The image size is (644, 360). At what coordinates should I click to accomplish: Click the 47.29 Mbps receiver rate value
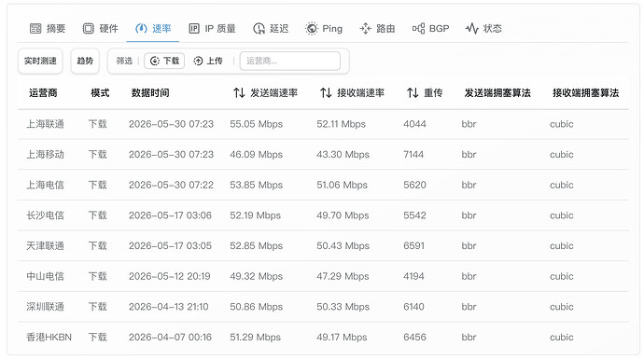(343, 276)
